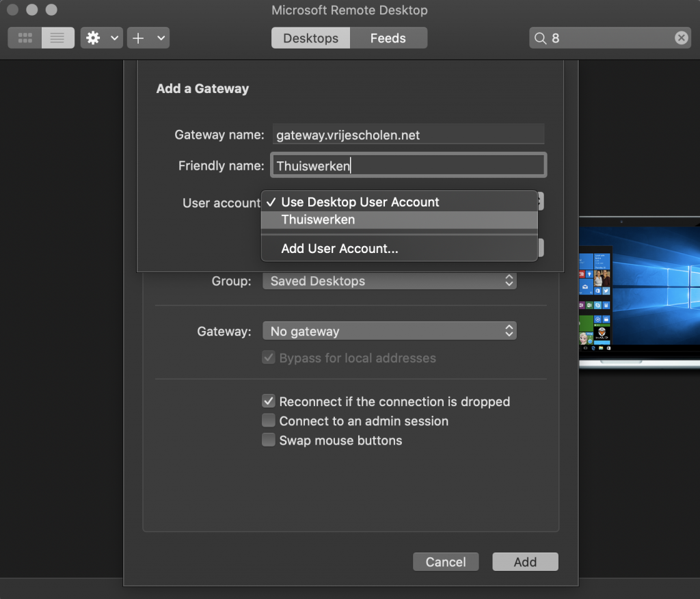Select Add User Account... option

click(x=399, y=248)
